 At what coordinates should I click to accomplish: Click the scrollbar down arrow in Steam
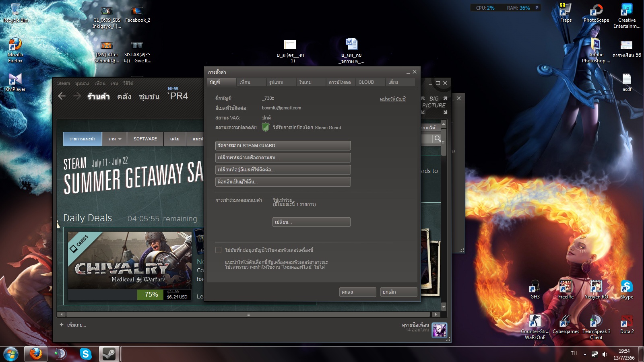point(444,307)
